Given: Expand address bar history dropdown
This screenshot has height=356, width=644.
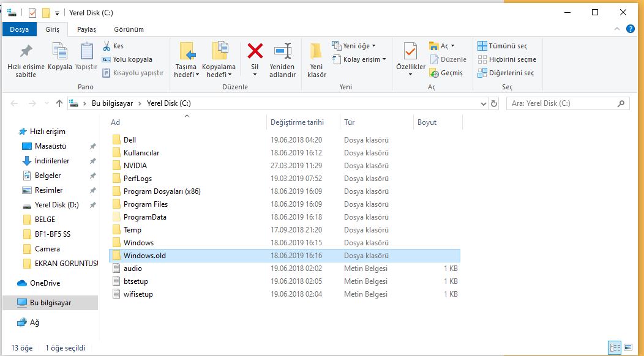Looking at the screenshot, I should (484, 104).
